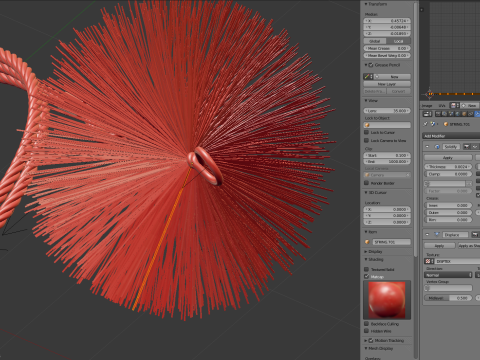Toggle Solidify modifier render visibility
The height and width of the screenshot is (360, 480).
click(x=466, y=147)
